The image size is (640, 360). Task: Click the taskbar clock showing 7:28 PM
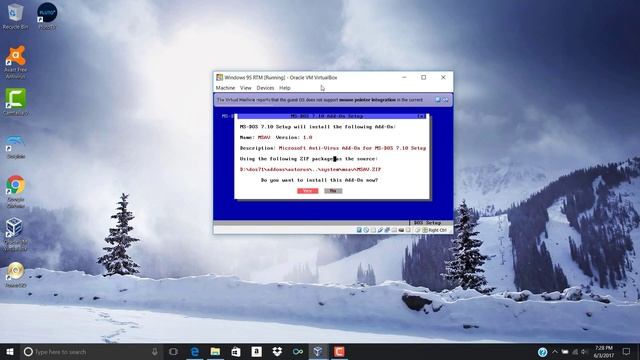[x=604, y=352]
